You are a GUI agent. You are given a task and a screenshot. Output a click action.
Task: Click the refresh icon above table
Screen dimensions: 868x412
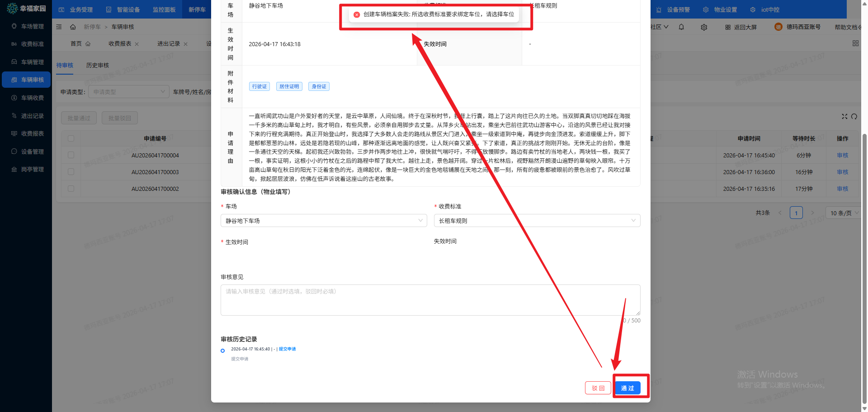[x=854, y=116]
